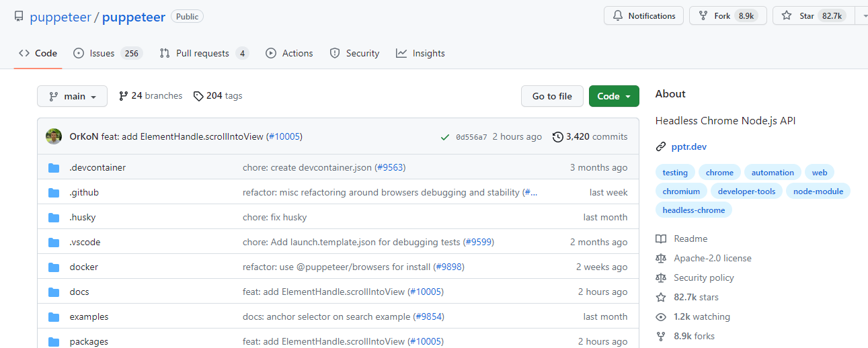
Task: Open the .devcontainer folder
Action: coord(97,168)
